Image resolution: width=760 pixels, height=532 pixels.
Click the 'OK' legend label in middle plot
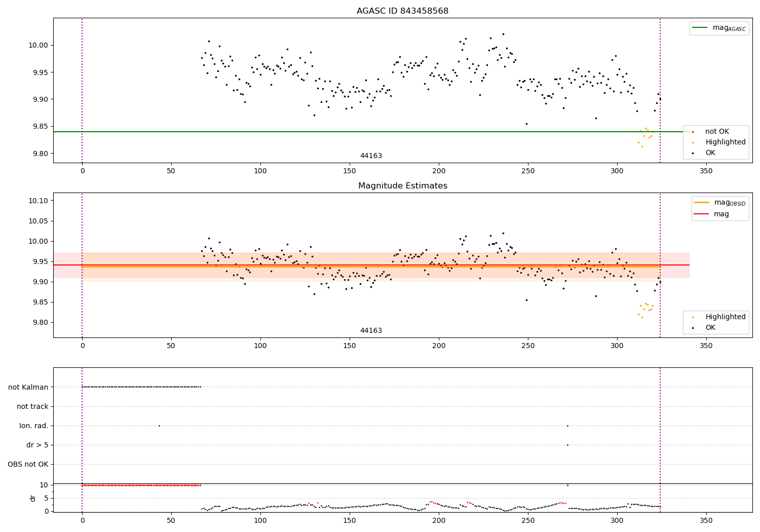click(x=710, y=328)
